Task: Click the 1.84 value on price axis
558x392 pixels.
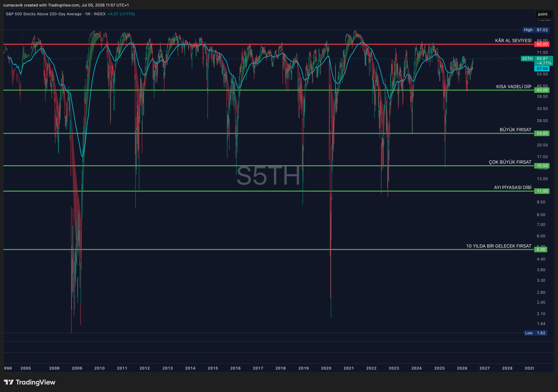Action: click(541, 324)
